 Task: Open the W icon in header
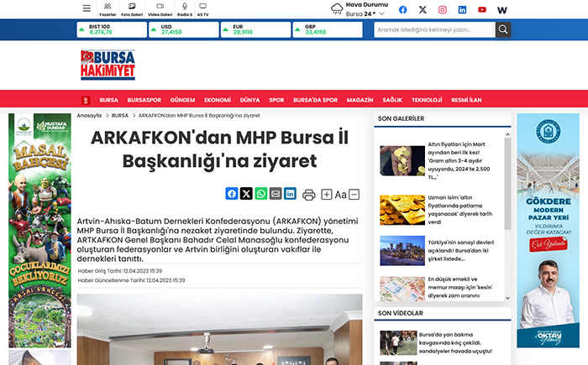tap(502, 10)
